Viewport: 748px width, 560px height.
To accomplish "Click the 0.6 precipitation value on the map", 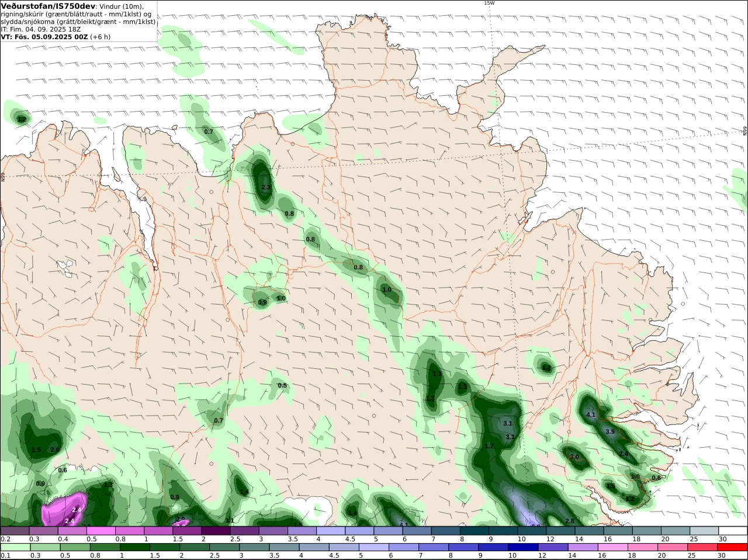I will pyautogui.click(x=63, y=470).
